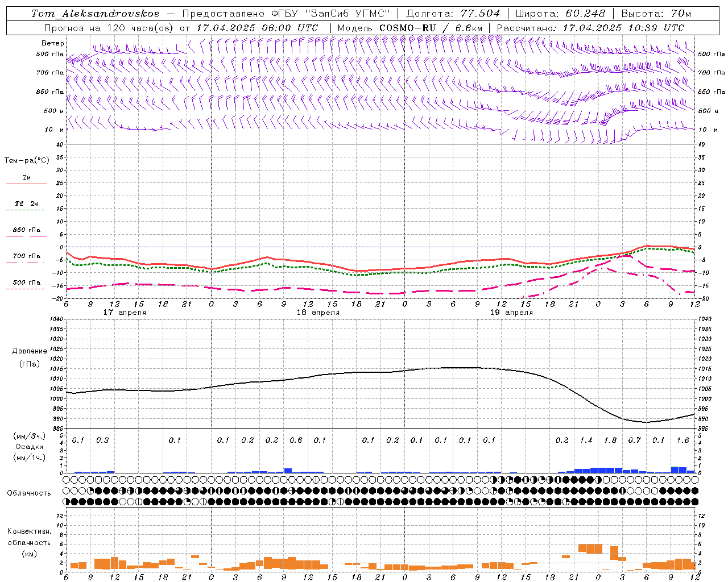728x582 pixels.
Task: Click the longitude value Долгота: 77.504
Action: pyautogui.click(x=453, y=14)
